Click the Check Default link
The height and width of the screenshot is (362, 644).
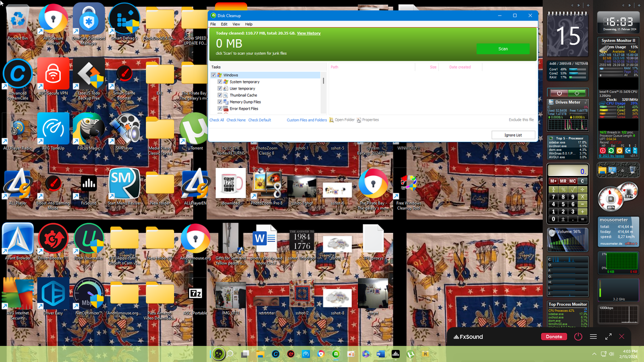click(x=260, y=120)
